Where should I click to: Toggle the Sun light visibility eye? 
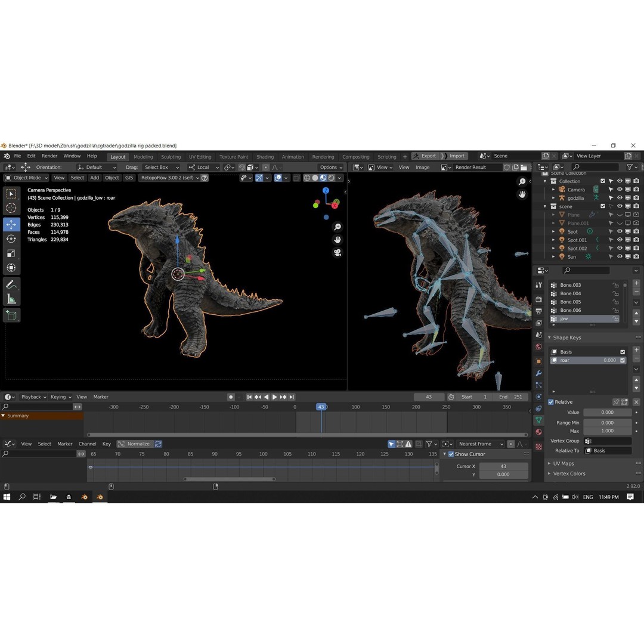click(620, 256)
